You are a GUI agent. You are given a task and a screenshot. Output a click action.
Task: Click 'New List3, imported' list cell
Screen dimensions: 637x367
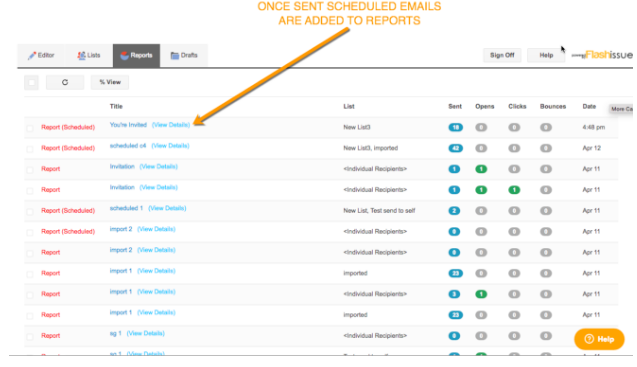[x=370, y=148]
